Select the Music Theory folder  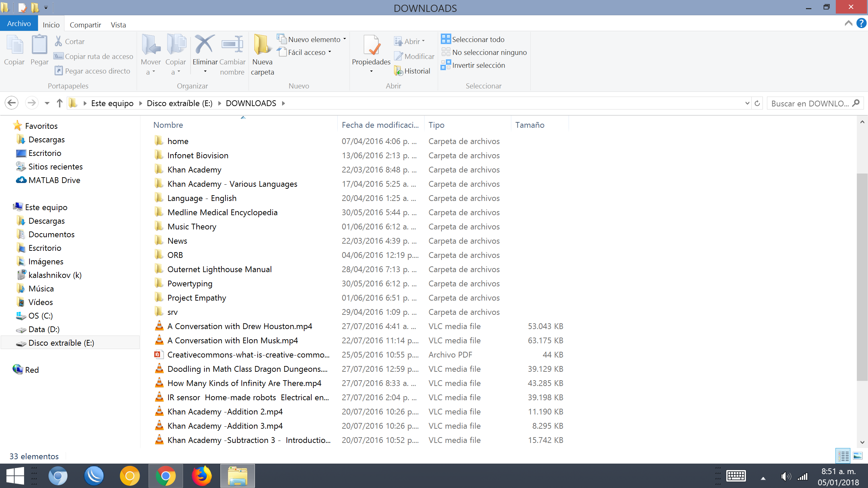tap(192, 226)
